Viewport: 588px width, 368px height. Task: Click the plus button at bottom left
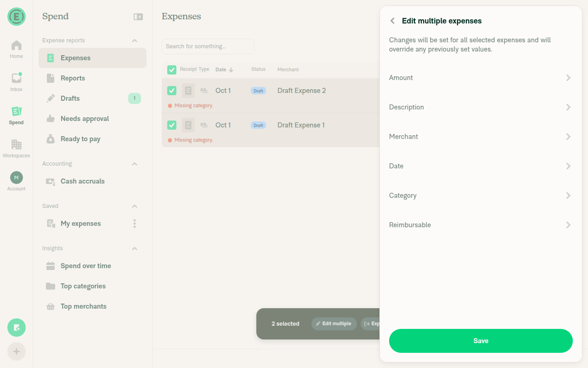click(17, 351)
